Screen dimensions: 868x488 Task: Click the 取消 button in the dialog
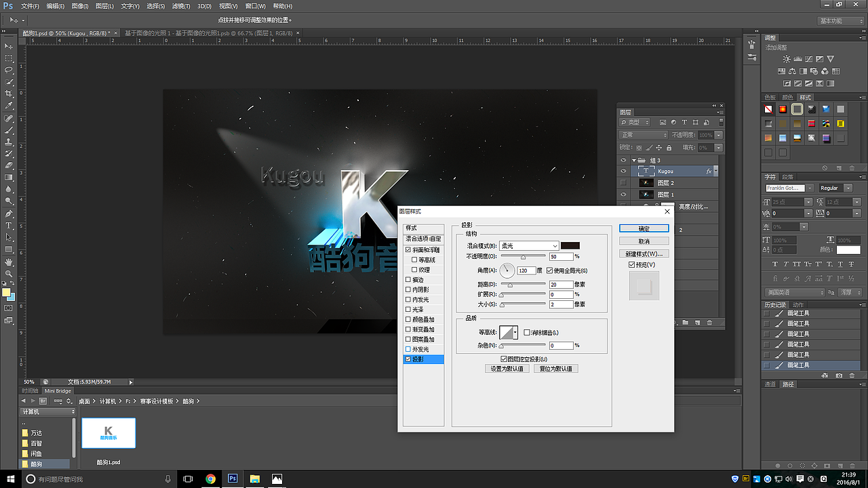click(x=644, y=241)
